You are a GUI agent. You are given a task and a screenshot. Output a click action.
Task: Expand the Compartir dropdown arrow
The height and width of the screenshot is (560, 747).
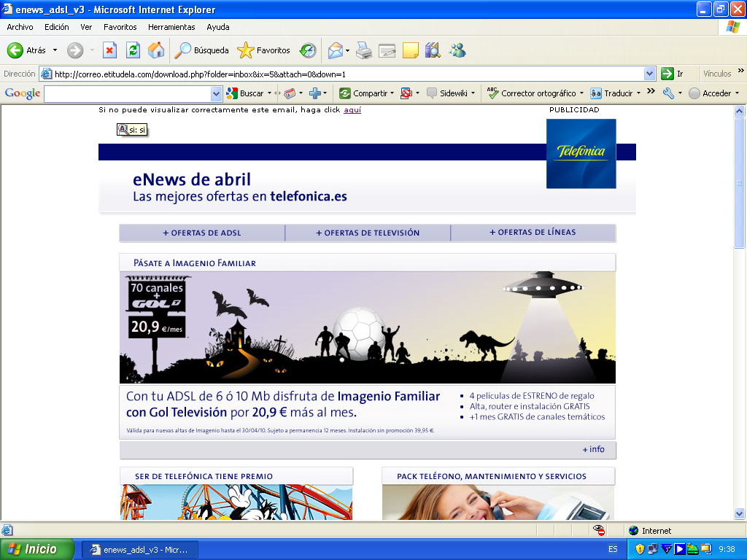[392, 93]
